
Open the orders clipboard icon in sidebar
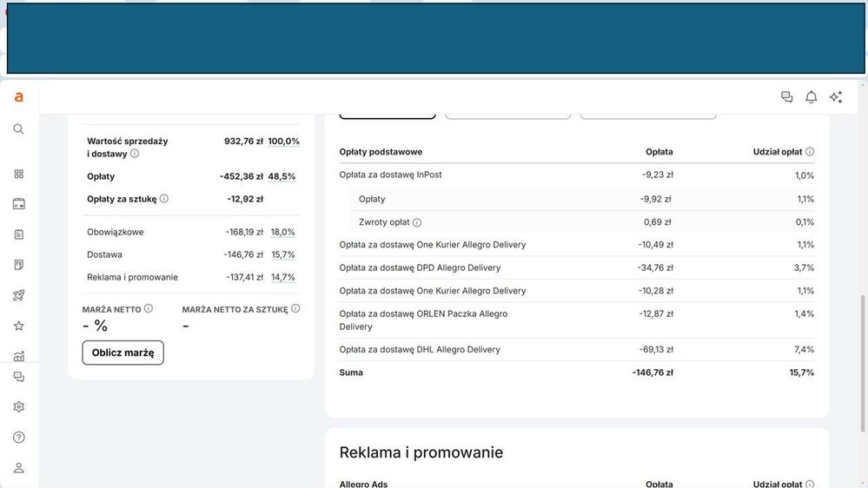coord(19,234)
